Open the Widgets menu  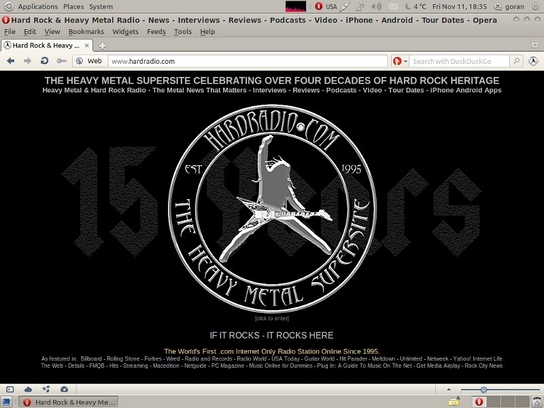point(125,32)
